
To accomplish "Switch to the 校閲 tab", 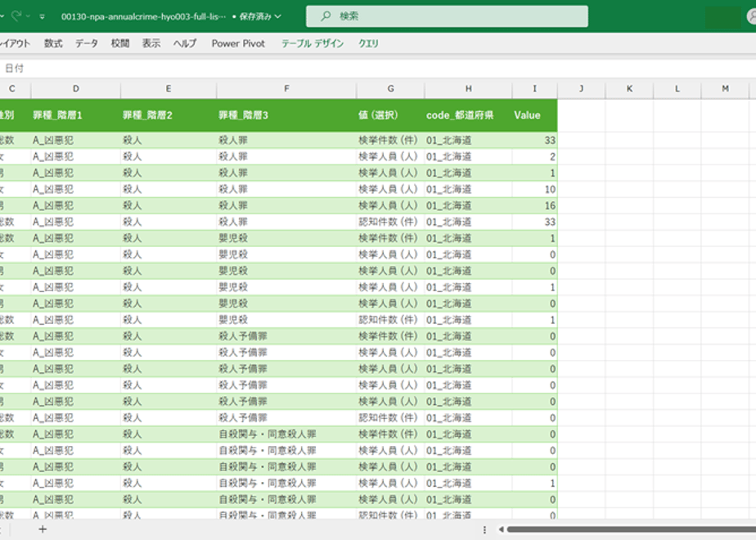I will coord(120,43).
